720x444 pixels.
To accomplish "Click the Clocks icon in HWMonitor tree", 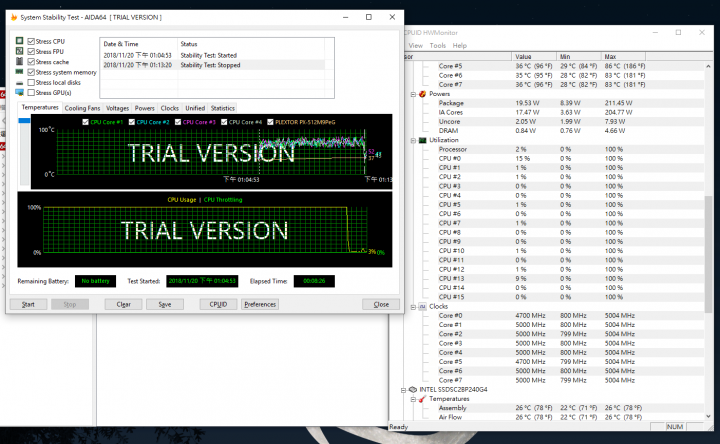I will [x=422, y=306].
